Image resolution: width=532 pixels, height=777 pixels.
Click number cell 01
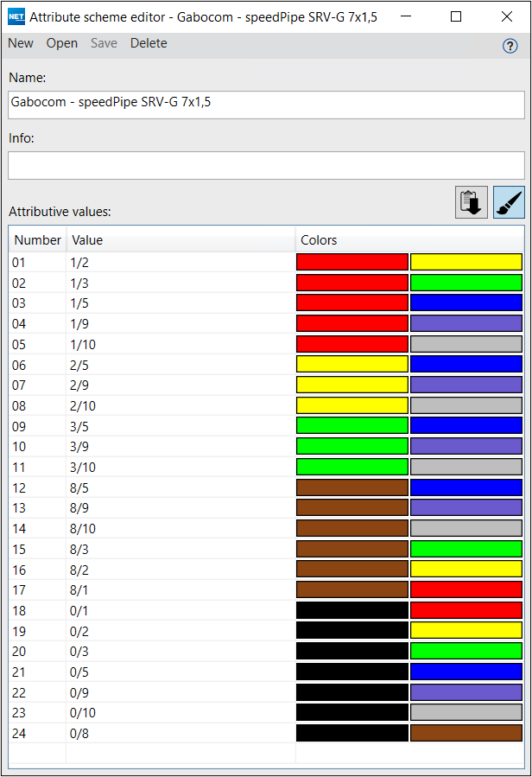[37, 262]
